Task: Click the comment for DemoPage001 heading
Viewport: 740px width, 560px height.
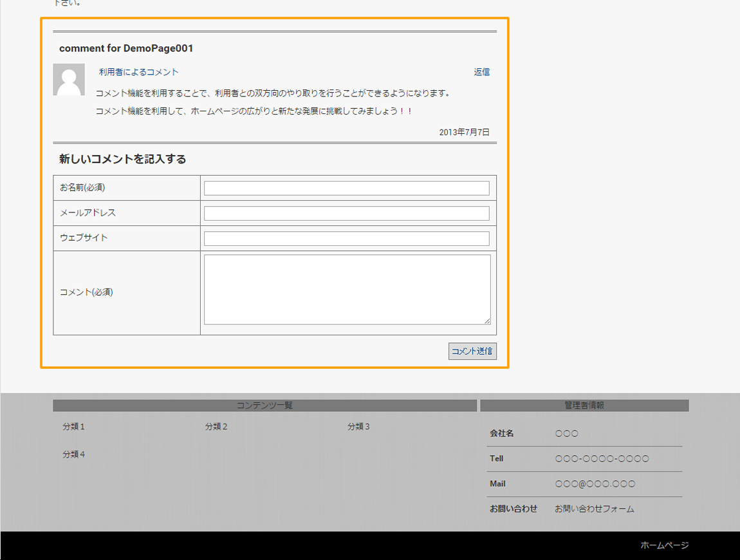Action: click(x=126, y=49)
